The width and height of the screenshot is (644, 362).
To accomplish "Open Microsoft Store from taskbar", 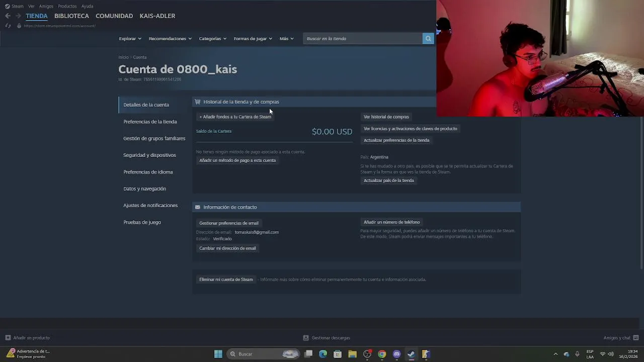I will point(338,354).
